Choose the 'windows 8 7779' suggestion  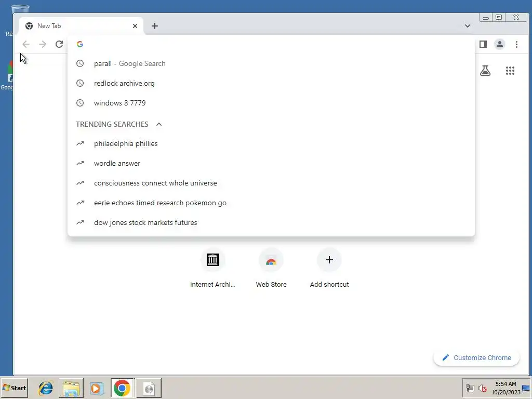(x=271, y=103)
